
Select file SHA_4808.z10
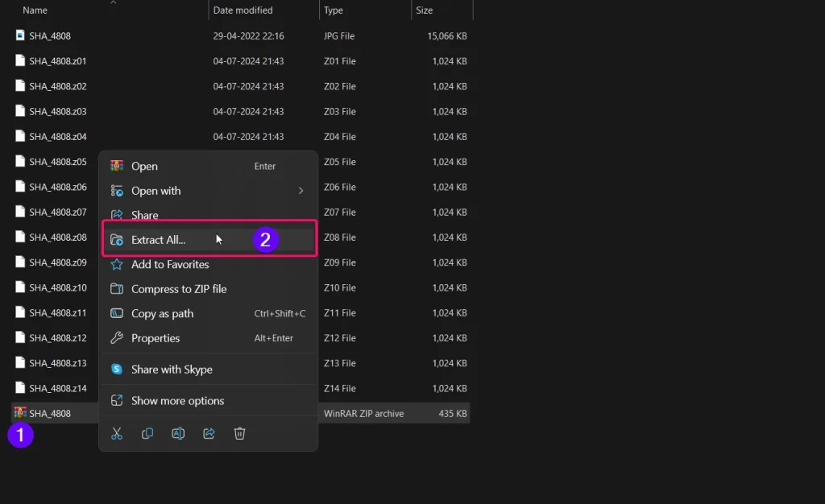(x=58, y=288)
